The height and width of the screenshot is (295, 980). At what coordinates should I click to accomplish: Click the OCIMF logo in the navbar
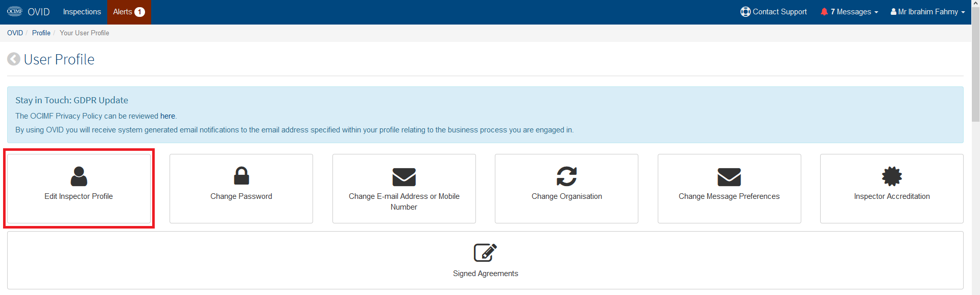pyautogui.click(x=15, y=11)
